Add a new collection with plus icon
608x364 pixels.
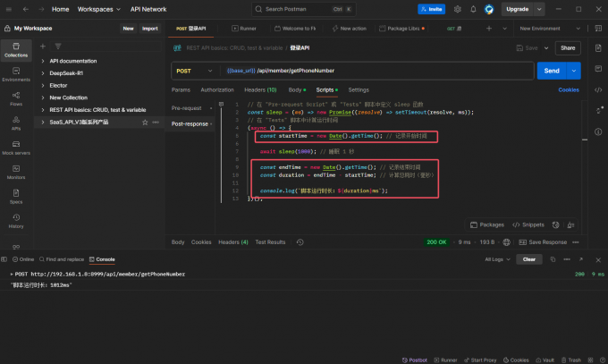coord(43,47)
